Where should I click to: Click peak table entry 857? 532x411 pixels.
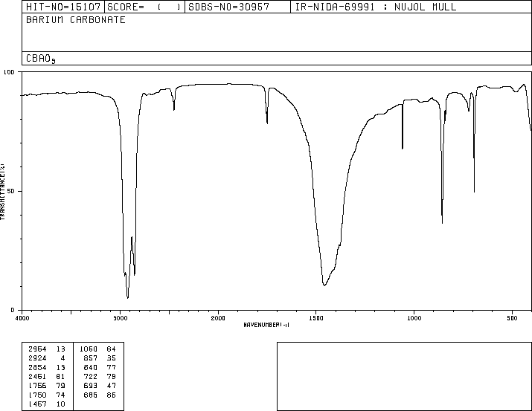click(x=91, y=358)
